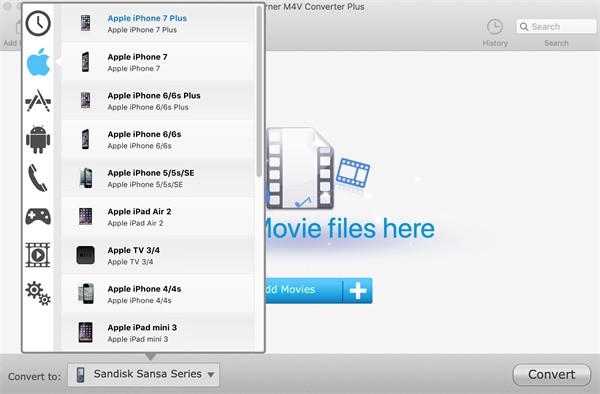Click the Apple iPhone 7 Plus thumbnail
Image resolution: width=600 pixels, height=394 pixels.
click(85, 23)
